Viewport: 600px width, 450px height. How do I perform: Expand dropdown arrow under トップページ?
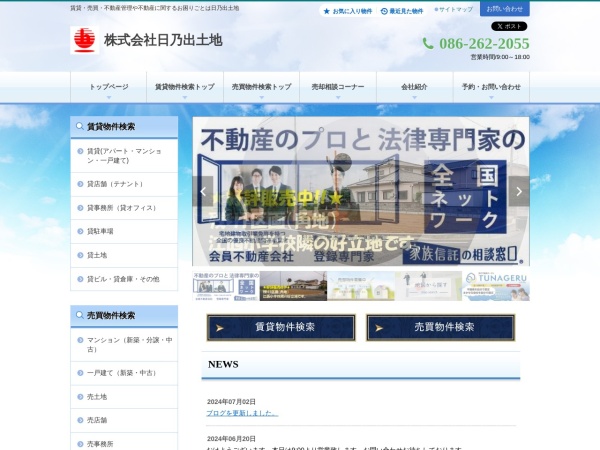click(x=109, y=98)
